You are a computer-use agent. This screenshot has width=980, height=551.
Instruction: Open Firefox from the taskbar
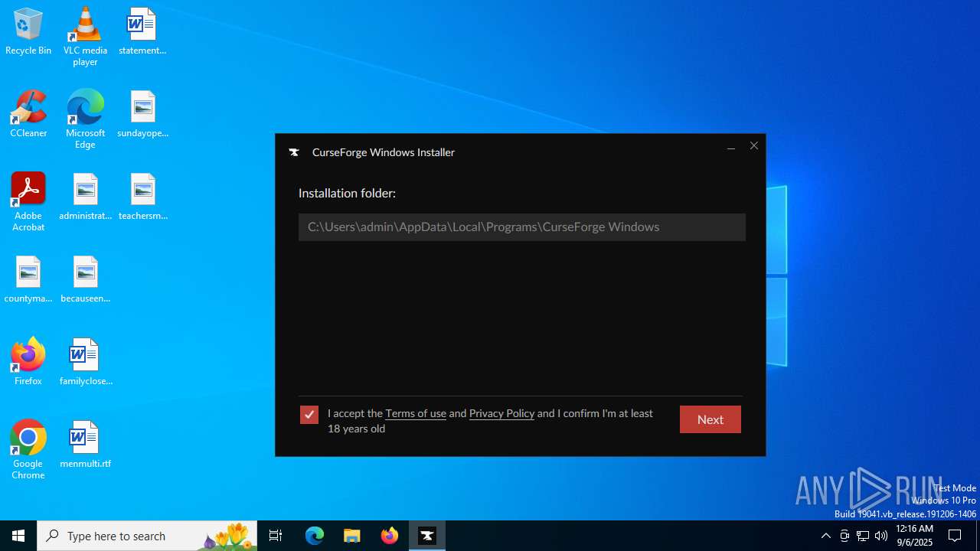[x=390, y=536]
